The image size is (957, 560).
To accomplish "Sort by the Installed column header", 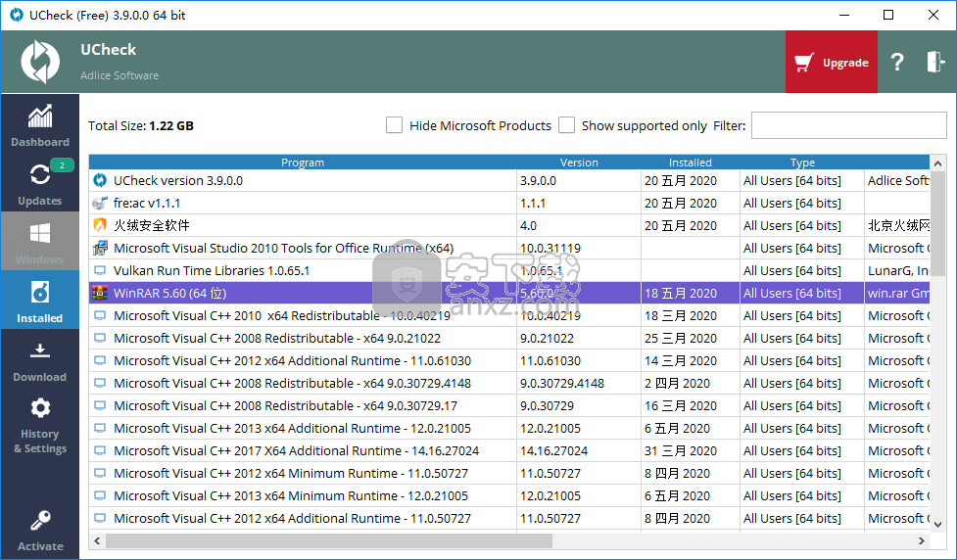I will pyautogui.click(x=691, y=163).
